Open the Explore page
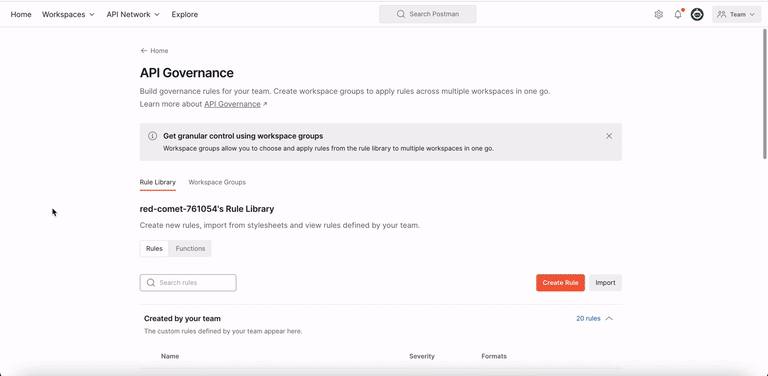768x376 pixels. click(x=185, y=15)
